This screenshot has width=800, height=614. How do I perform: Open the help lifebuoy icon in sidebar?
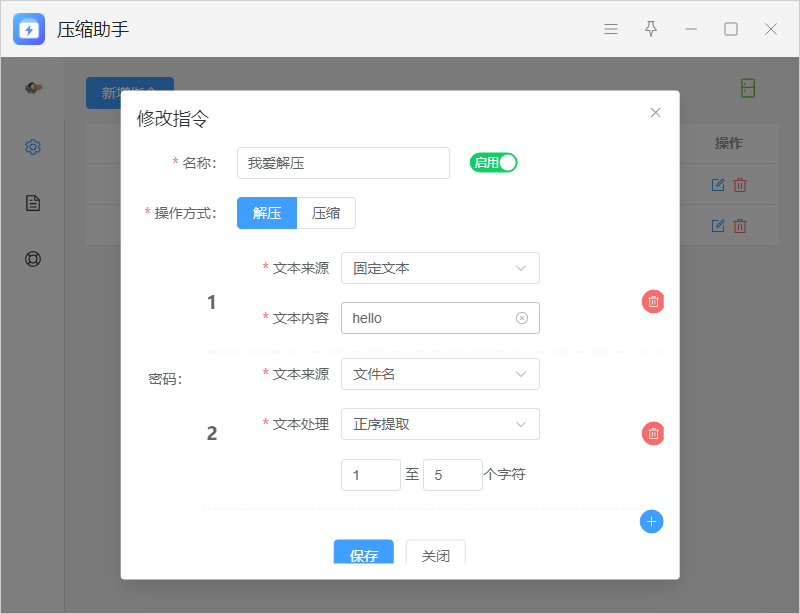(33, 259)
